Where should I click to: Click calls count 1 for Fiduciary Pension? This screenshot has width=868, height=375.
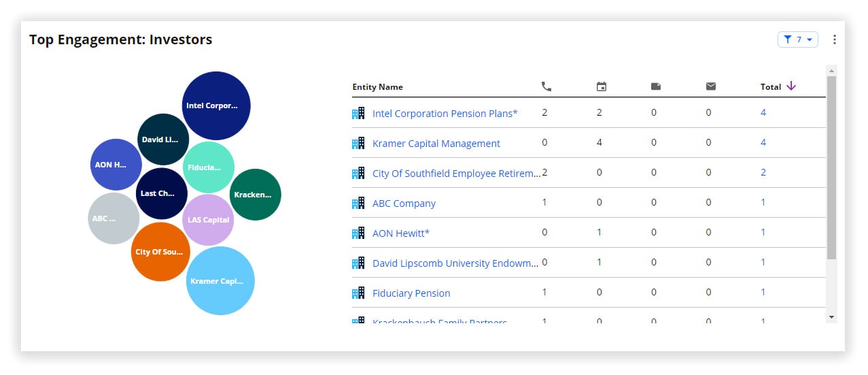point(544,292)
